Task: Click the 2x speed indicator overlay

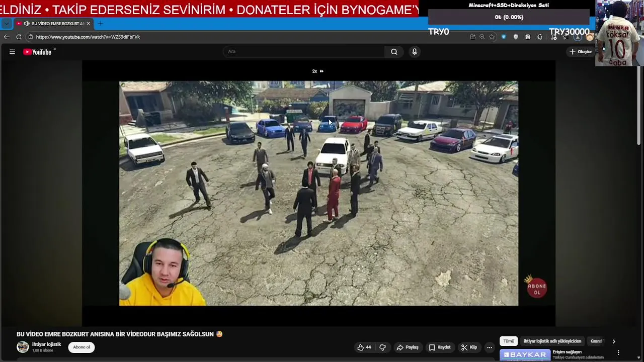Action: click(x=318, y=71)
